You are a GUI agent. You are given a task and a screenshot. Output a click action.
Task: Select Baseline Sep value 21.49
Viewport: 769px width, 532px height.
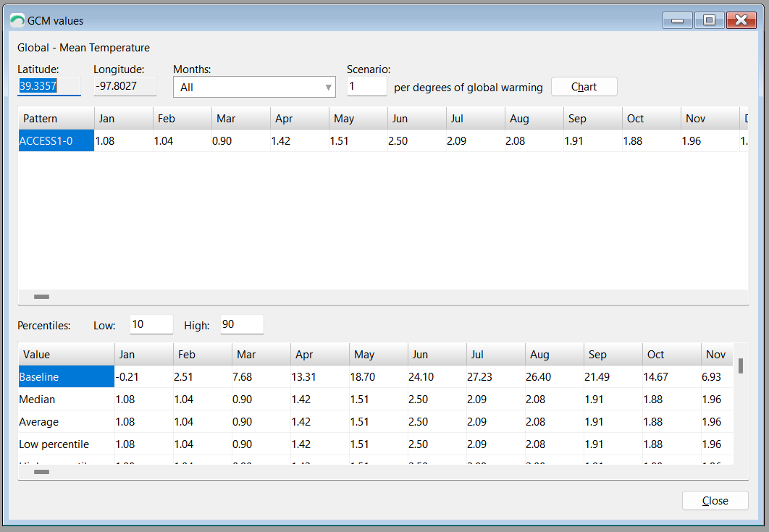[x=613, y=377]
